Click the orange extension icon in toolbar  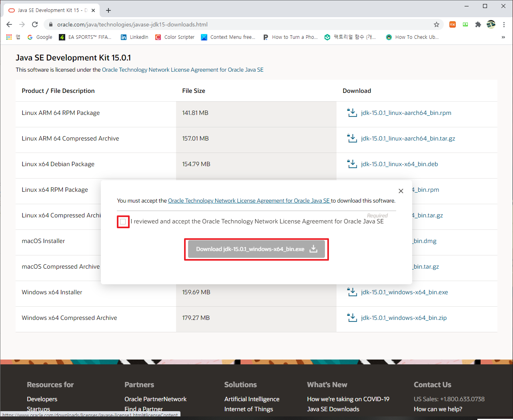[453, 24]
